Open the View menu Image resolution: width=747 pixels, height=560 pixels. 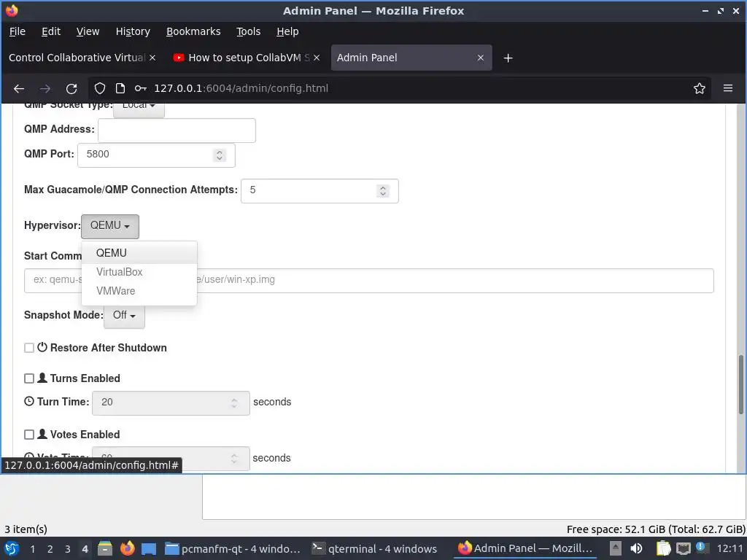[88, 31]
